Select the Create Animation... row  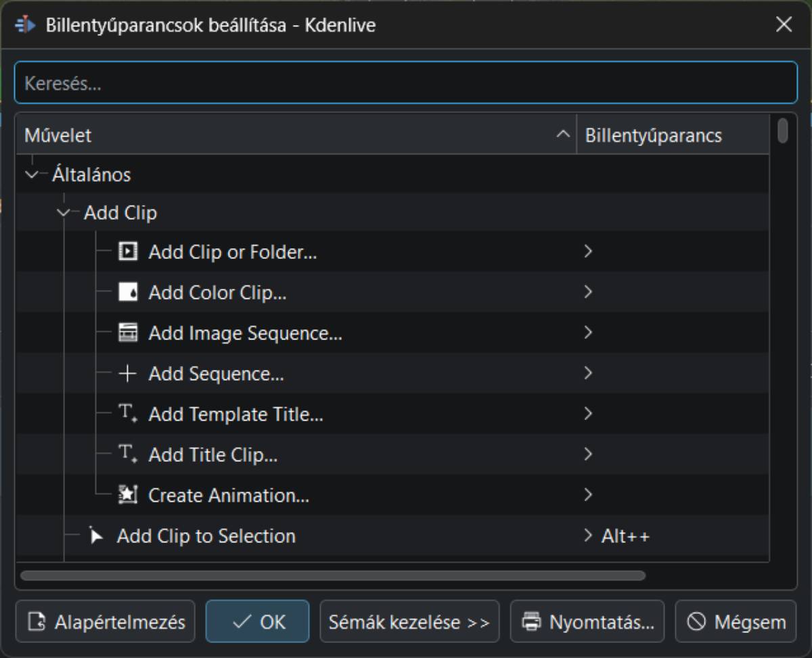[x=392, y=495]
